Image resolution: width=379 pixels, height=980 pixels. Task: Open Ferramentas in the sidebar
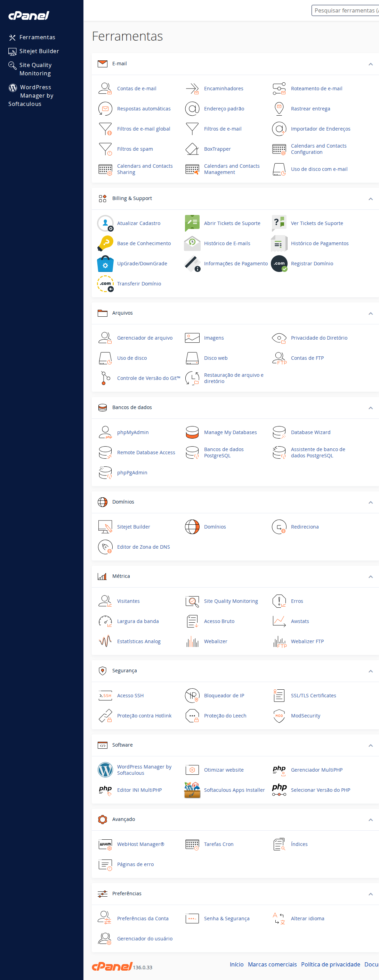pos(37,37)
